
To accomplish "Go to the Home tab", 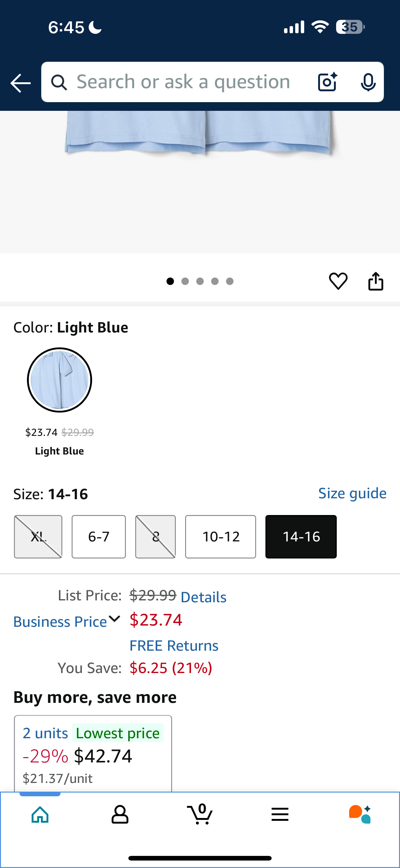I will [40, 814].
